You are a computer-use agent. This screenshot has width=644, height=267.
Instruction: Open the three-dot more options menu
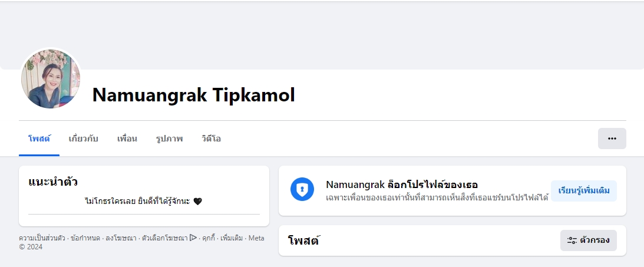point(612,139)
